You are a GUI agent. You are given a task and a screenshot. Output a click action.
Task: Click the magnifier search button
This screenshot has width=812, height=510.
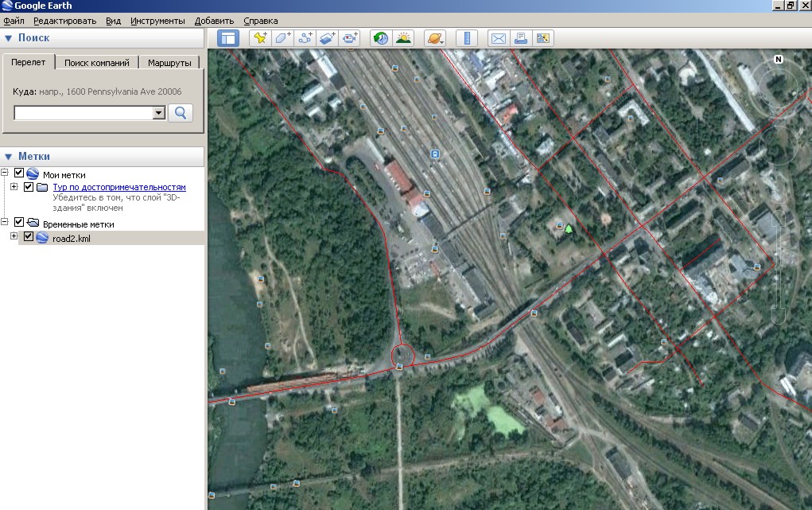pos(181,112)
